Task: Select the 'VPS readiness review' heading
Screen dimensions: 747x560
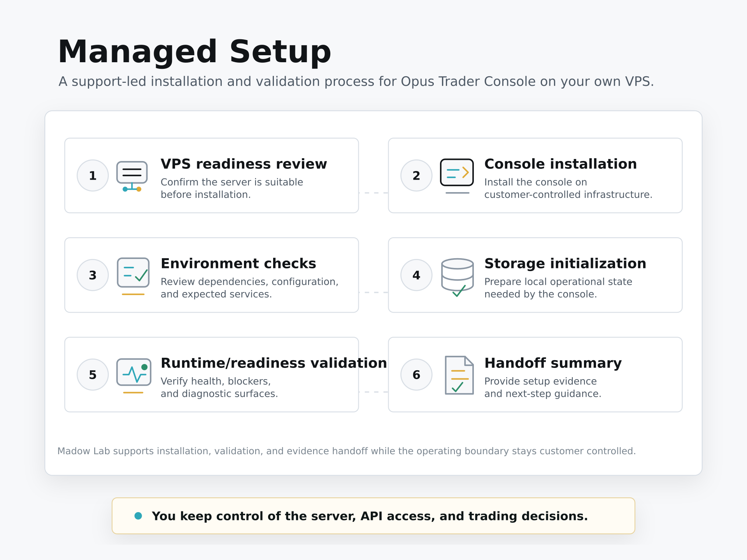Action: tap(244, 164)
